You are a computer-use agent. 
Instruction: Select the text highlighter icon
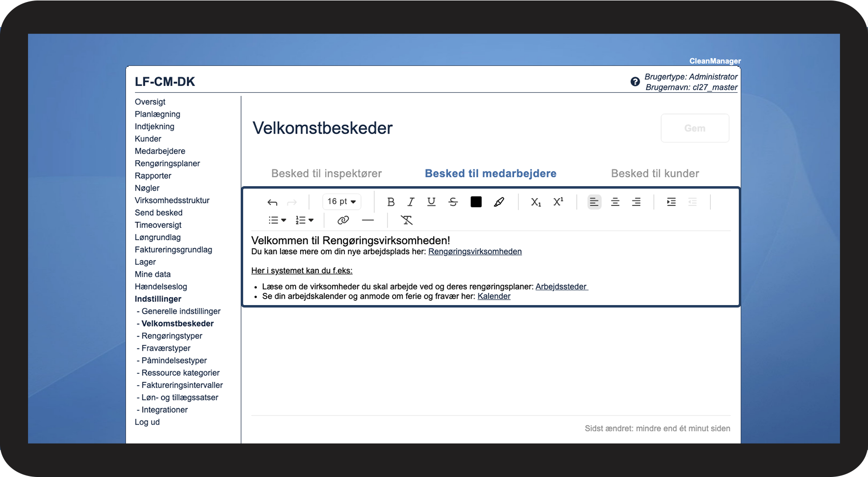(499, 201)
